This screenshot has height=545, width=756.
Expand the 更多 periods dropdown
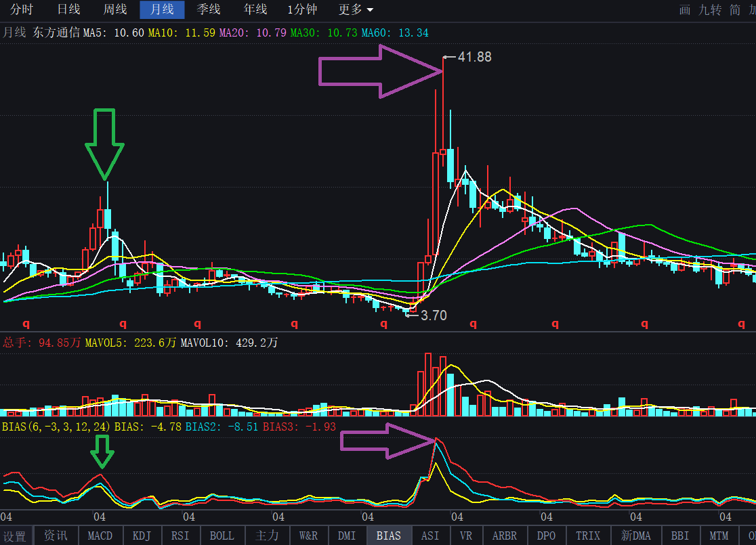point(356,9)
